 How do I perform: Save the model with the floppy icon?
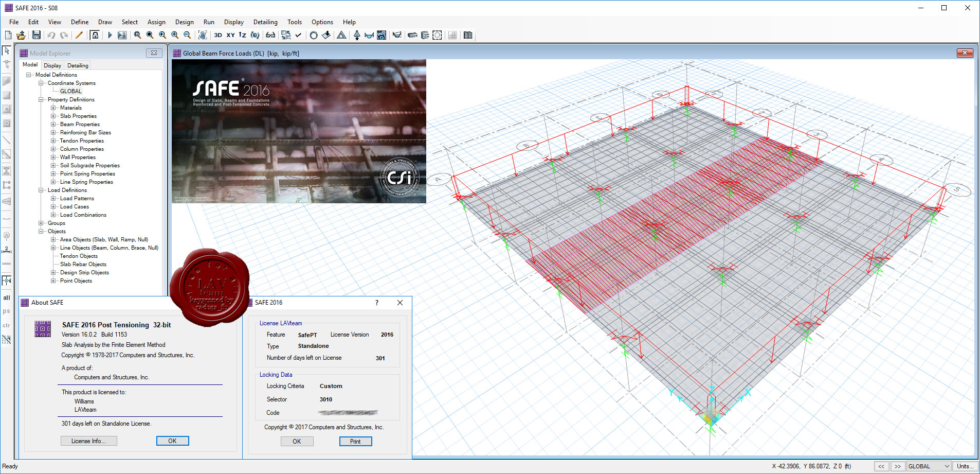(37, 35)
